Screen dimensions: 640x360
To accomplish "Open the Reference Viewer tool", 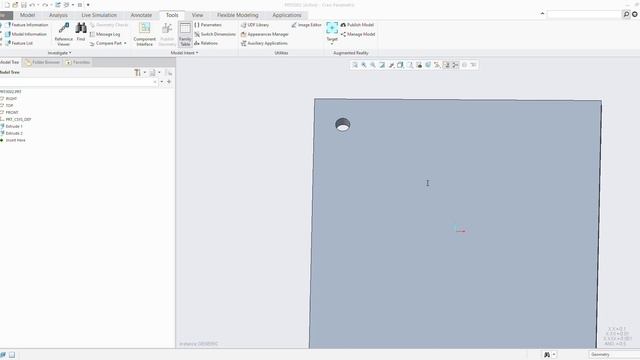I will pos(64,34).
